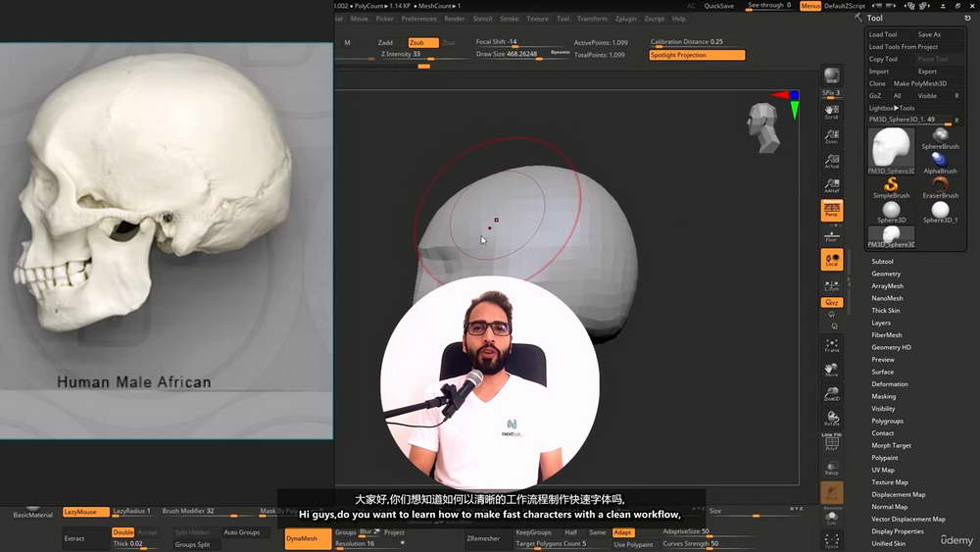Open the Texture menu
This screenshot has width=980, height=552.
pyautogui.click(x=537, y=19)
